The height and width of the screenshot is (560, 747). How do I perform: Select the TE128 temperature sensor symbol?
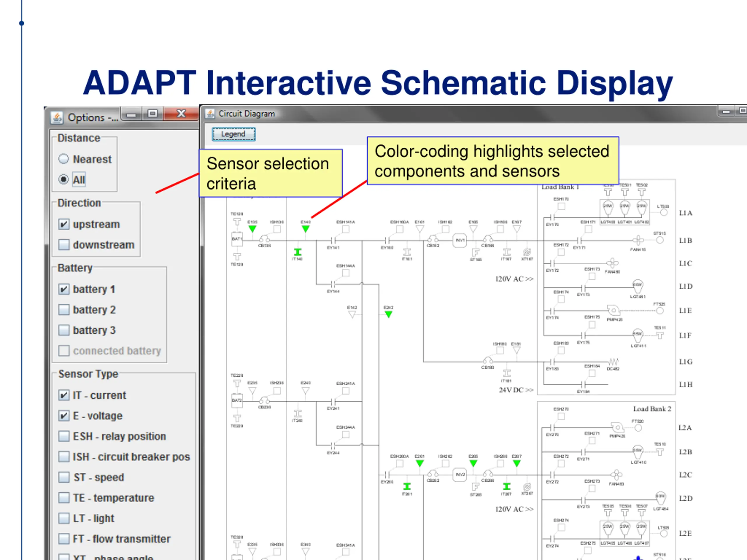237,221
